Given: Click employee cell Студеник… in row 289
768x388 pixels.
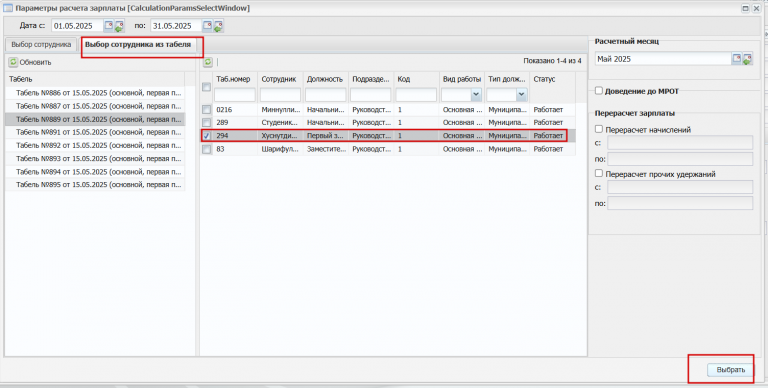Looking at the screenshot, I should pyautogui.click(x=280, y=122).
